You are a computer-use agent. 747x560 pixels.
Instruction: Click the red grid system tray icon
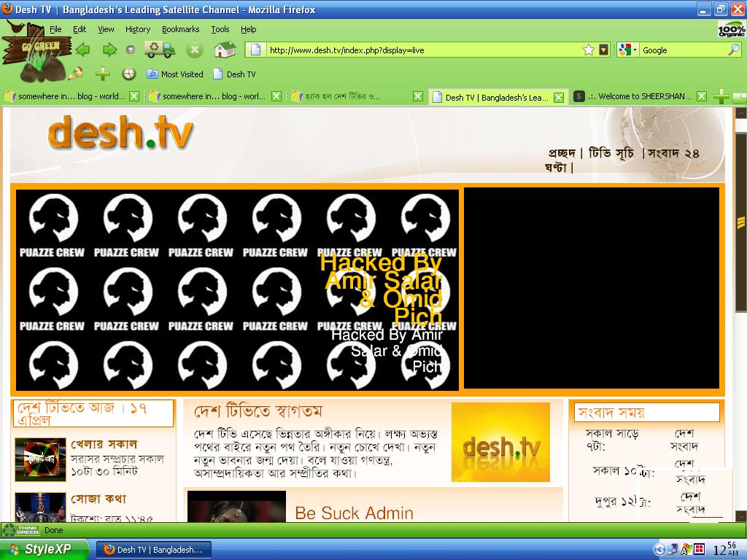click(700, 549)
